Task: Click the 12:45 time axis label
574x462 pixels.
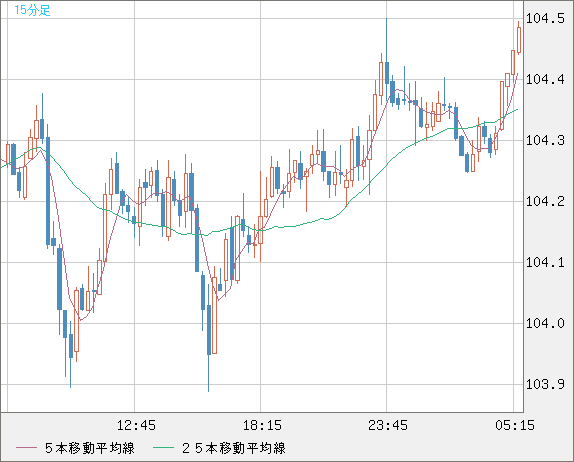Action: coord(136,425)
